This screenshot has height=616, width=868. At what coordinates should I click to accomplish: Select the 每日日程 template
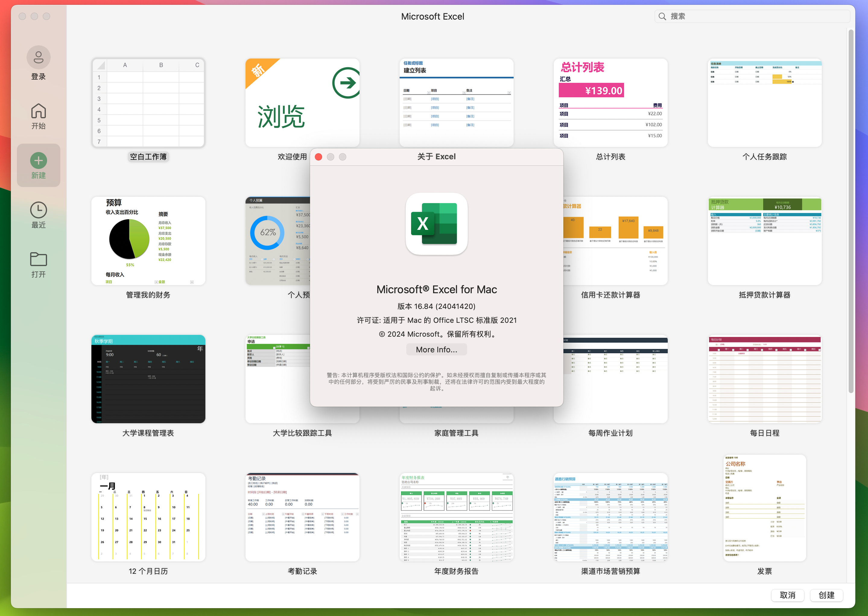(x=765, y=379)
